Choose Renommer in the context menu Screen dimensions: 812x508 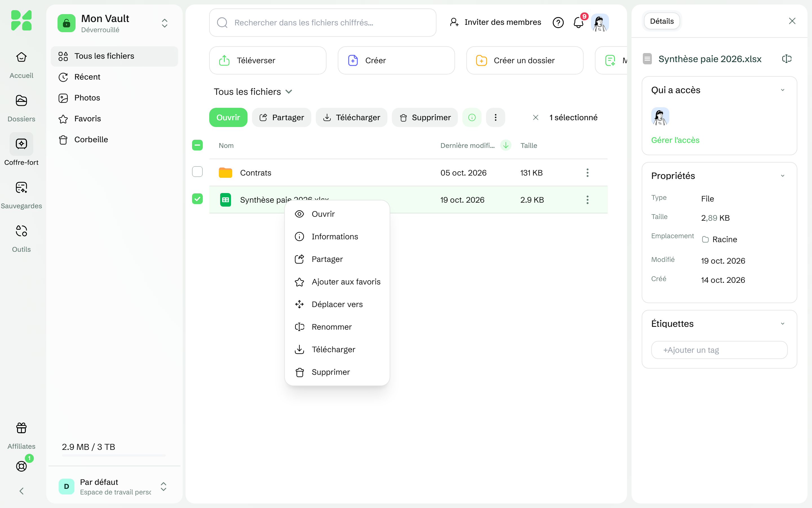pos(337,327)
